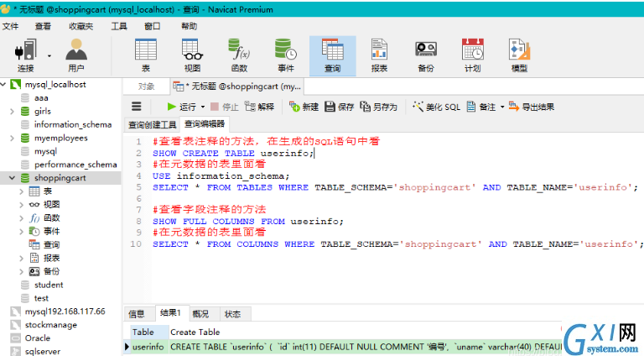Open the 连接 (Connection) toolbar icon

[26, 55]
